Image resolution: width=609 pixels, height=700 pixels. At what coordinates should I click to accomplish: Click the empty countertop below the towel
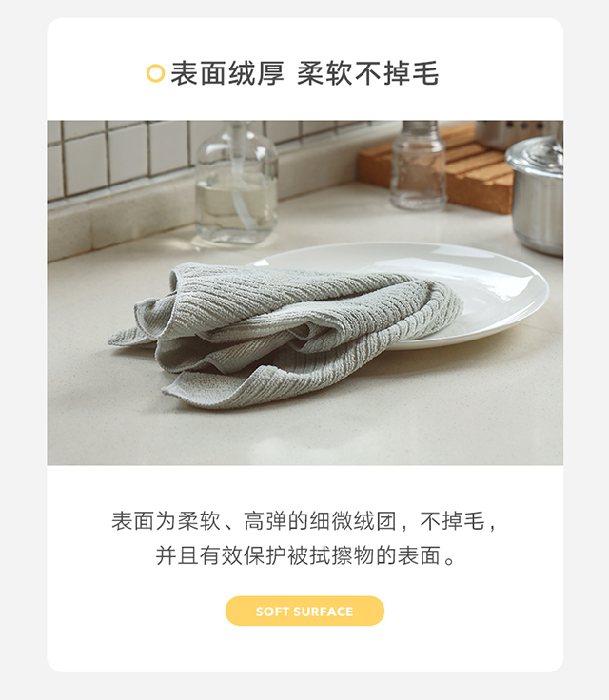pos(304,437)
